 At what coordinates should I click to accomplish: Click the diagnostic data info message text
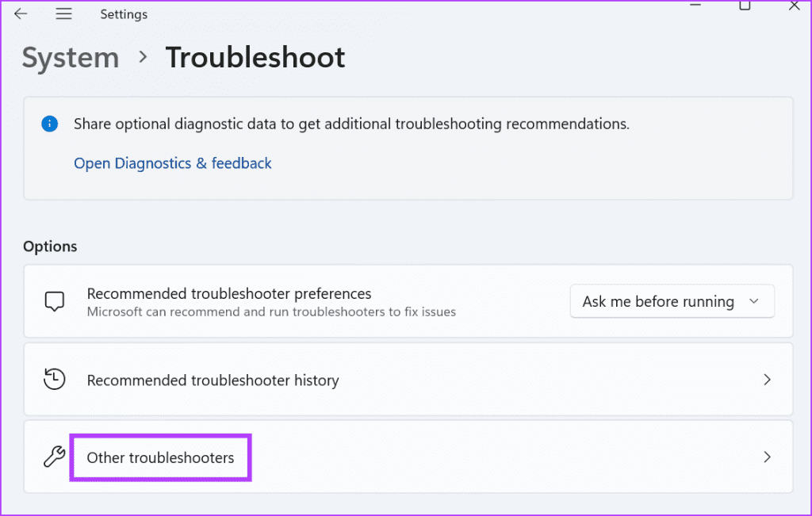point(351,124)
